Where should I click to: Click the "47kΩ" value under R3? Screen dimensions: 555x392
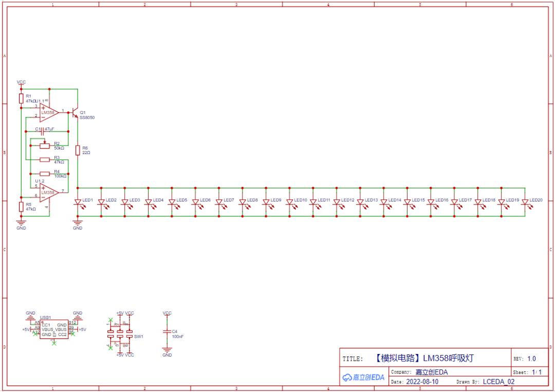pos(59,162)
